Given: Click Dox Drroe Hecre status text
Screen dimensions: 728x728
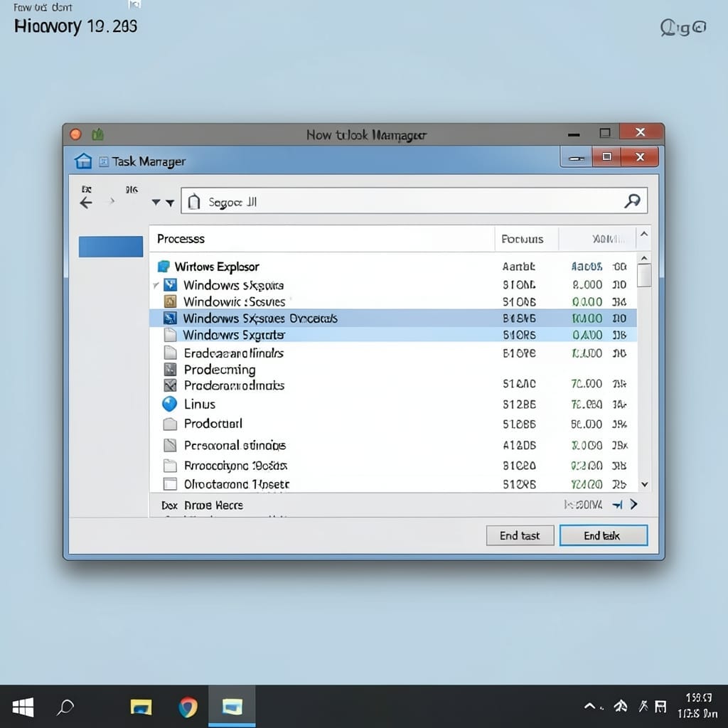Looking at the screenshot, I should pos(202,505).
